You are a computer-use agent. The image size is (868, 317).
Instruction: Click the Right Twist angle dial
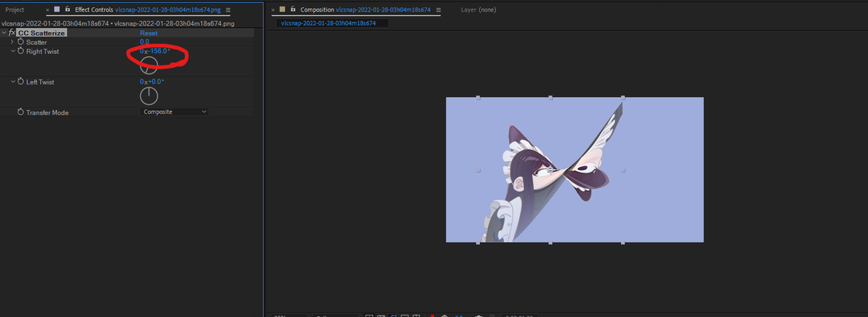pyautogui.click(x=149, y=66)
